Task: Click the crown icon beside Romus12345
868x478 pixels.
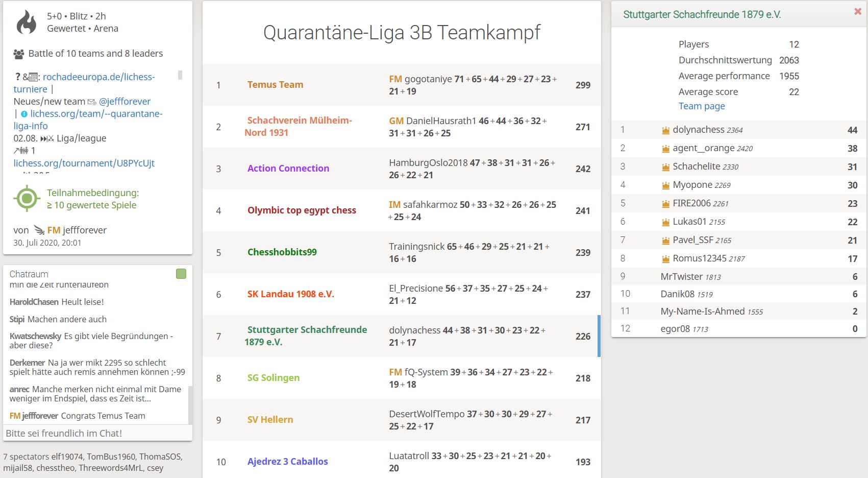Action: 665,259
